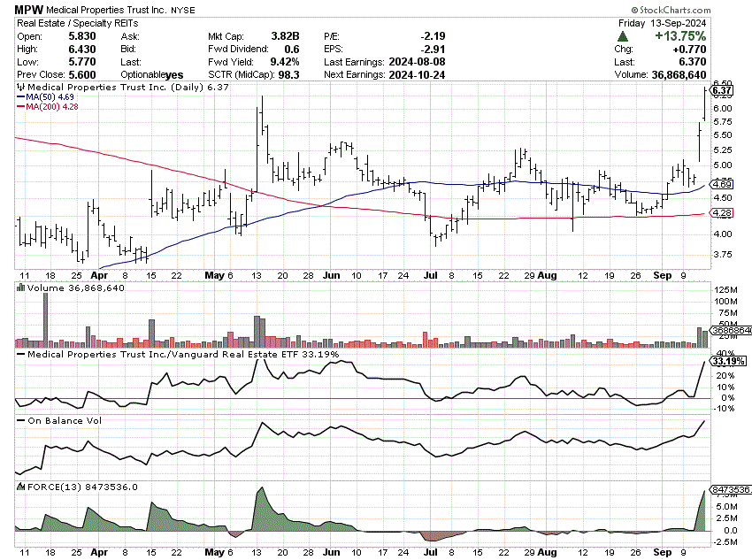Screen dimensions: 752x560
Task: Select the blue MA(50) legend line
Action: click(x=20, y=96)
